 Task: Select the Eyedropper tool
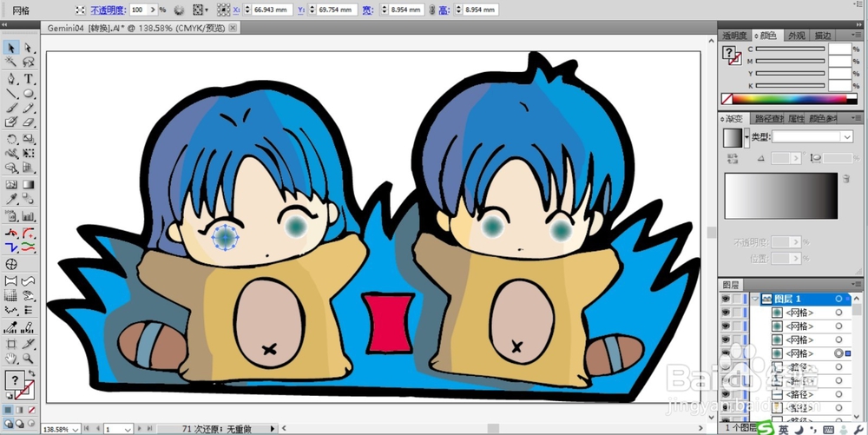11,199
